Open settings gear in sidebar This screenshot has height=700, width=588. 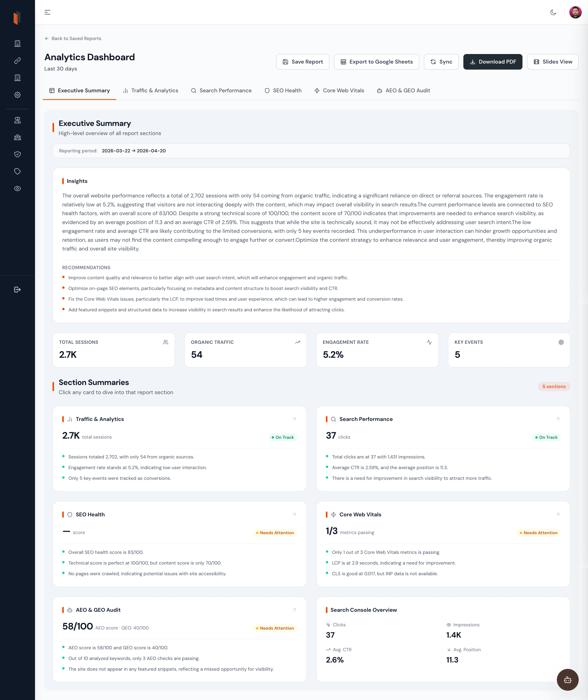coord(17,95)
